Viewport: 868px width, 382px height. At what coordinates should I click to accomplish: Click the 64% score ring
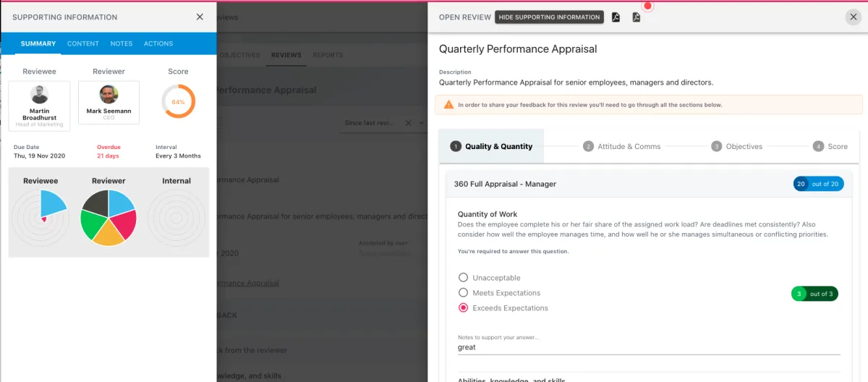pos(178,102)
